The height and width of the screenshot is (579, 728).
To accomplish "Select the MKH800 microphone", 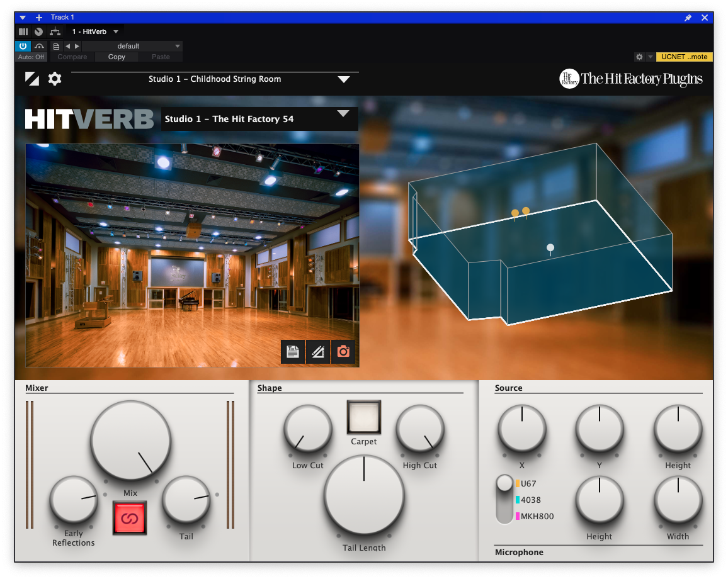I will click(535, 516).
